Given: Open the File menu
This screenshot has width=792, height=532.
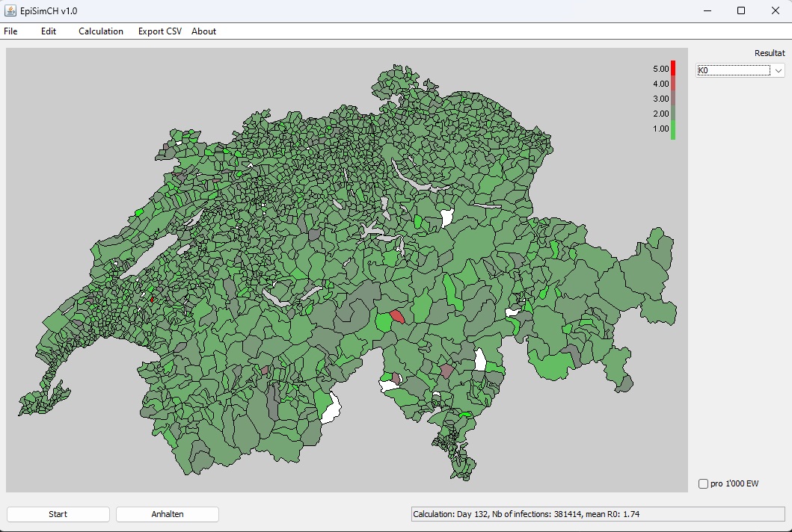Looking at the screenshot, I should 10,31.
